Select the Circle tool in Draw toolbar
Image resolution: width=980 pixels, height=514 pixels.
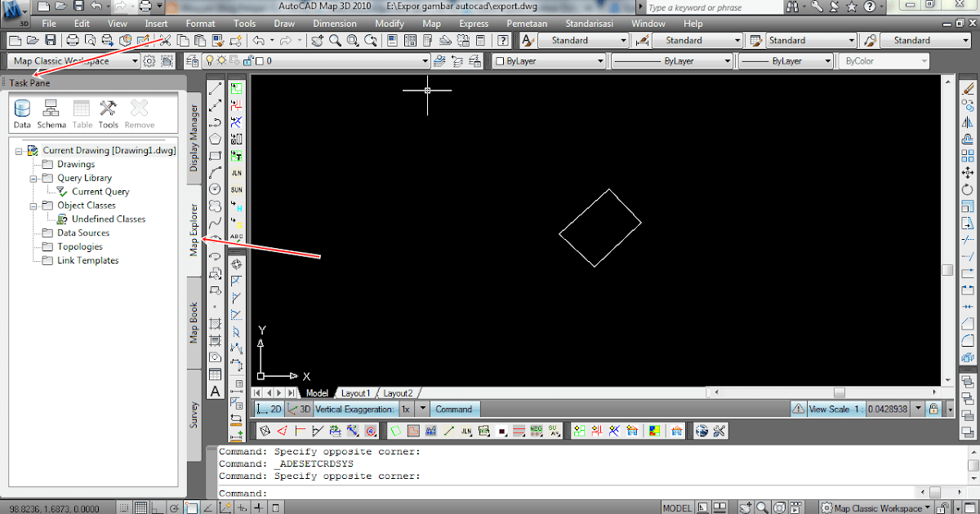(x=216, y=189)
